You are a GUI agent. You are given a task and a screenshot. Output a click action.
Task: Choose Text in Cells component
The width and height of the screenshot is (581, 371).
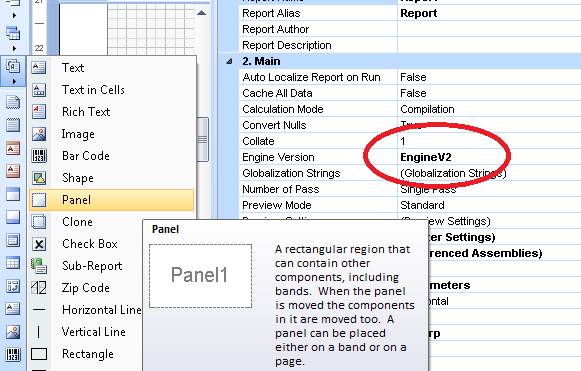pos(112,90)
